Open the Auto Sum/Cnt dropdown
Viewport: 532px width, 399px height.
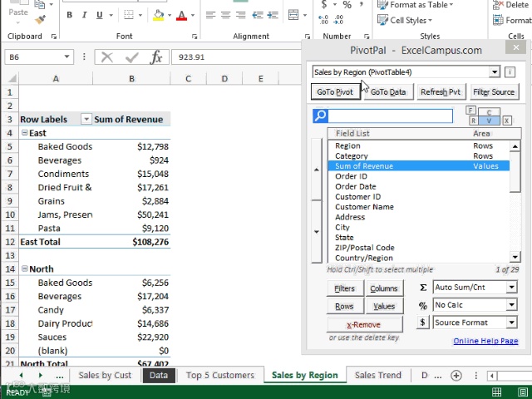point(512,288)
